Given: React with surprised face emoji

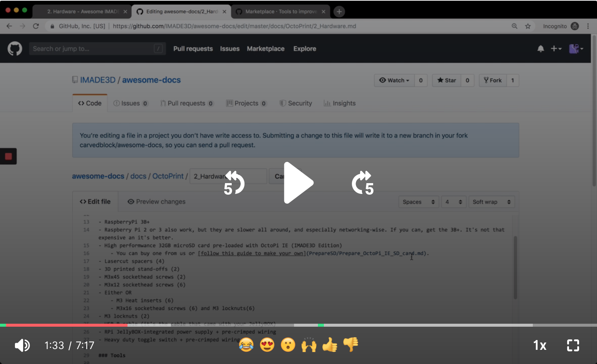Looking at the screenshot, I should 288,345.
